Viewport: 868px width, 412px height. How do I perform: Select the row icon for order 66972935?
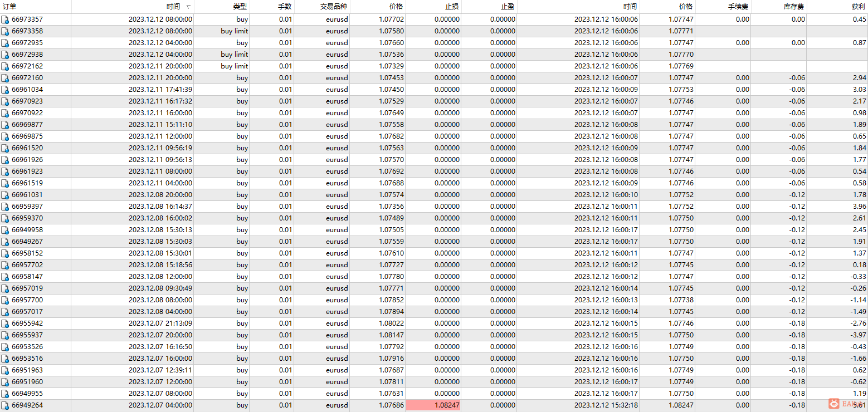[x=6, y=43]
